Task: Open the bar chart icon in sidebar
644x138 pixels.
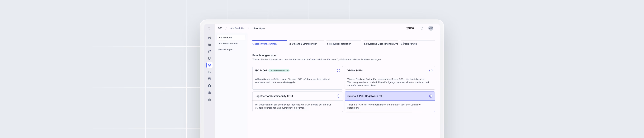Action: click(209, 72)
